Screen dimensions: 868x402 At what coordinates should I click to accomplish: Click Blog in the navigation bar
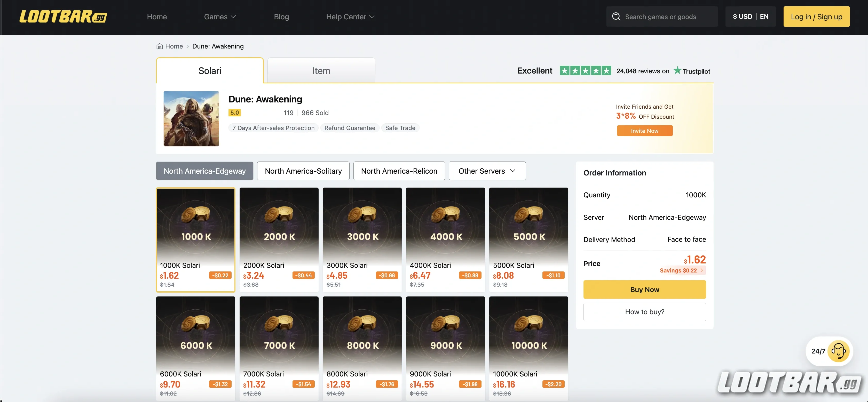point(281,17)
